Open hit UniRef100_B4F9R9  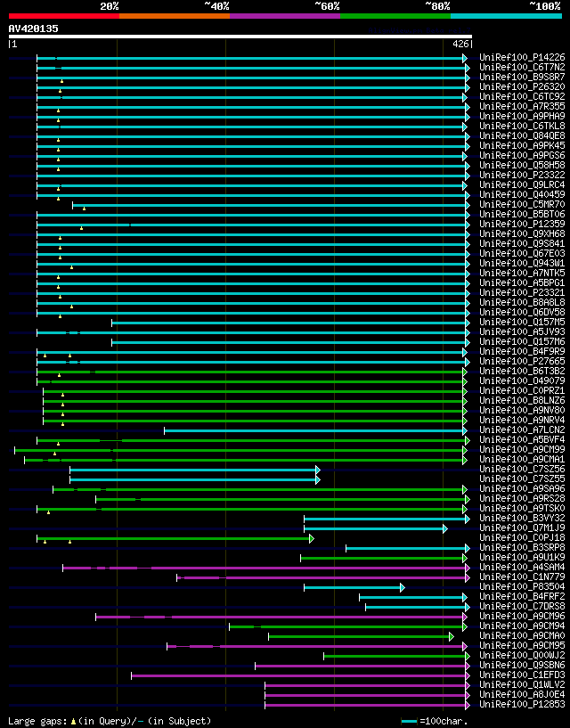click(x=522, y=351)
